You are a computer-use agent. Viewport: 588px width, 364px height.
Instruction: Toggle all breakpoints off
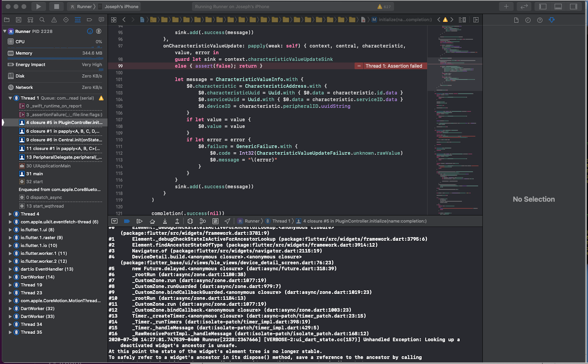click(127, 221)
